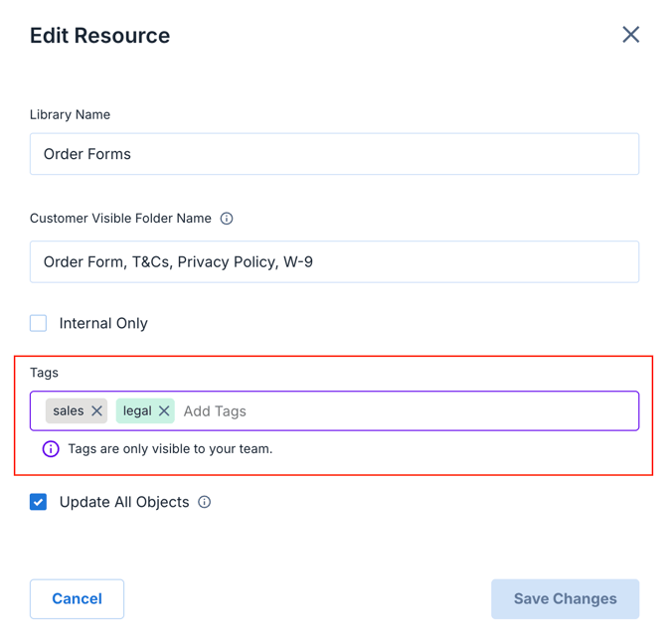
Task: Click the Tags field label
Action: coord(44,373)
